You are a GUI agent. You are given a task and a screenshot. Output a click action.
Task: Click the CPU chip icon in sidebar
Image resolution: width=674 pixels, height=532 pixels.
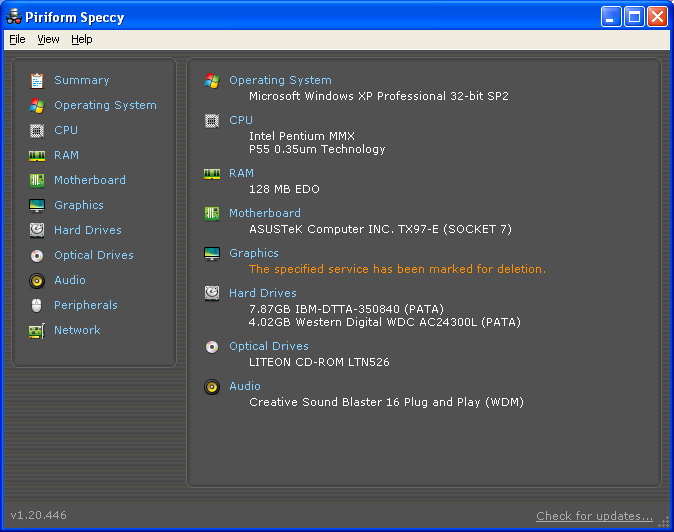pos(37,130)
